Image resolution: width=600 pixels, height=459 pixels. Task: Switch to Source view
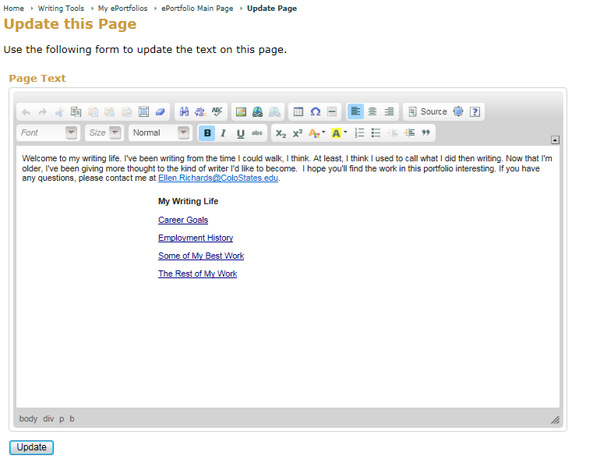427,112
